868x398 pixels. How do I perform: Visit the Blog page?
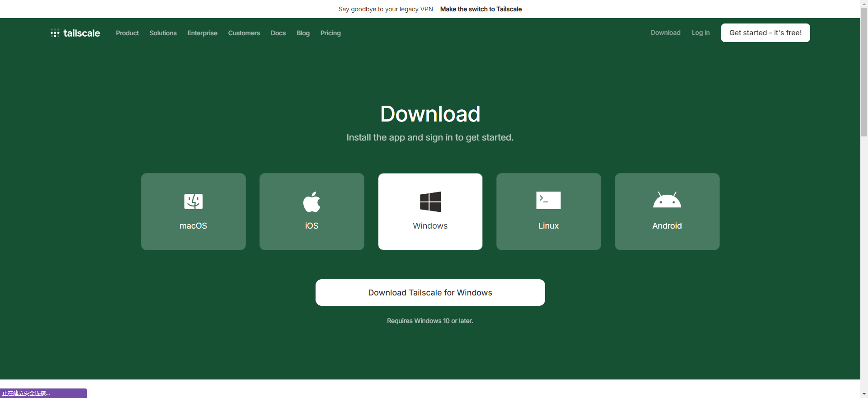[303, 33]
